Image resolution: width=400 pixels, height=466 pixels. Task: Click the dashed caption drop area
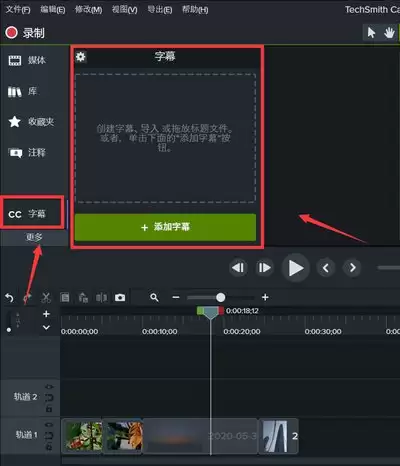pyautogui.click(x=165, y=138)
